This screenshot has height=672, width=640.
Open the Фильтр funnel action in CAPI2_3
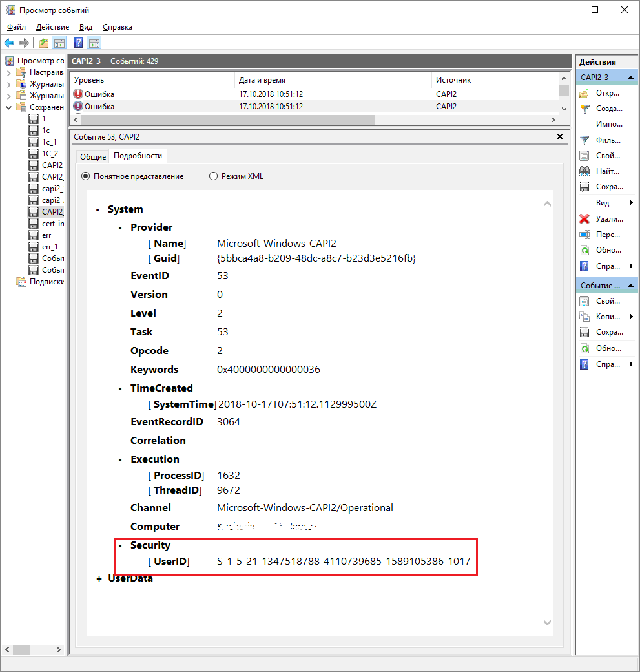pyautogui.click(x=584, y=140)
